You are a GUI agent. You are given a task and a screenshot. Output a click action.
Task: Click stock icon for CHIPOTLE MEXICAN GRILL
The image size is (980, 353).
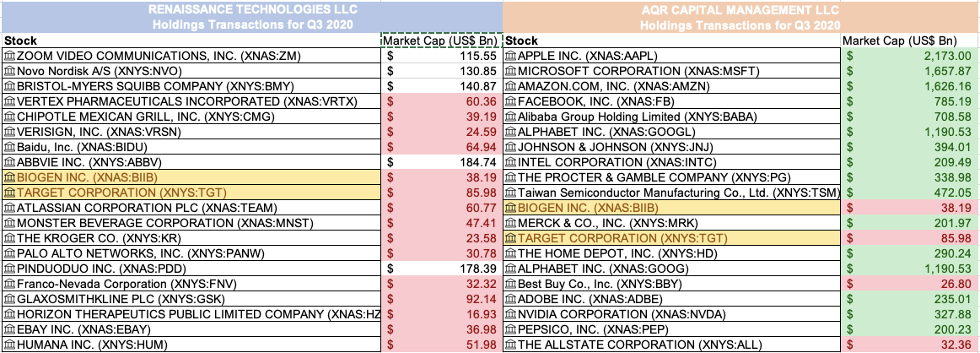tap(9, 117)
